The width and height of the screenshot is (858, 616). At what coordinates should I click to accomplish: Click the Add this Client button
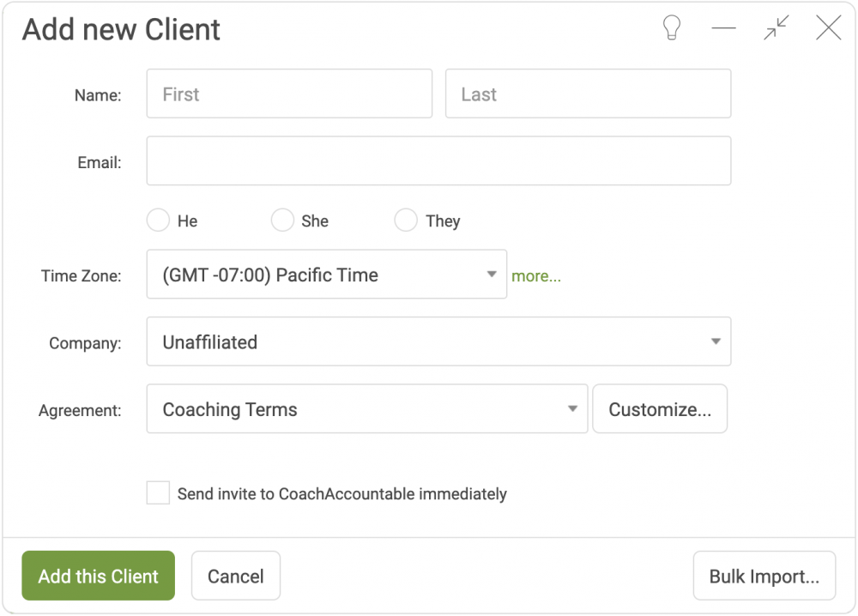pyautogui.click(x=99, y=576)
